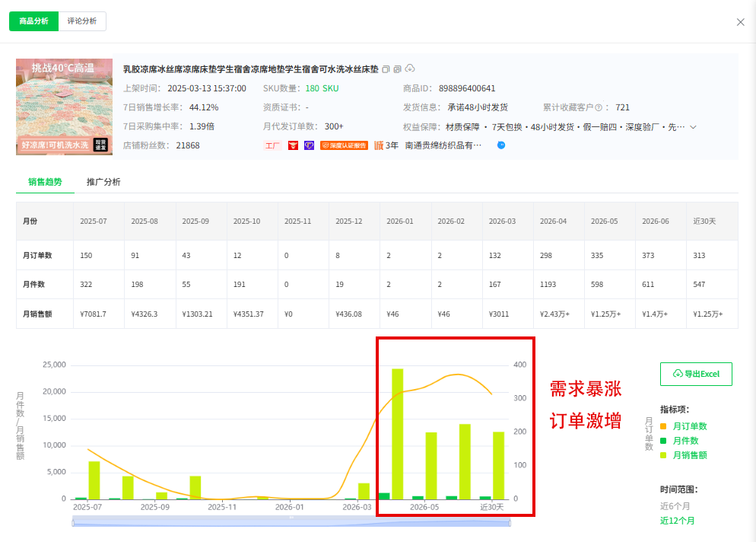Open the 180 SKU link
Screen dimensions: 756x542
pos(322,88)
